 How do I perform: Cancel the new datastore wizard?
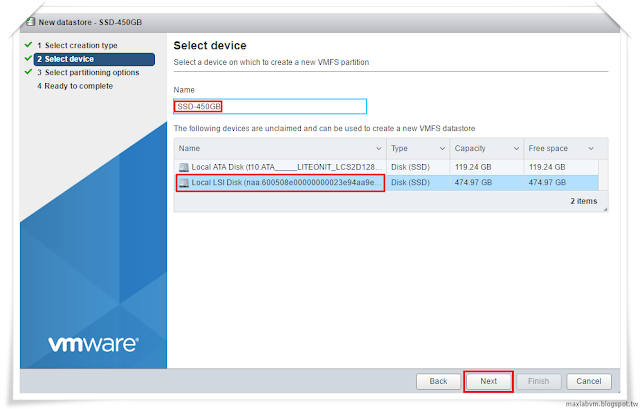589,381
